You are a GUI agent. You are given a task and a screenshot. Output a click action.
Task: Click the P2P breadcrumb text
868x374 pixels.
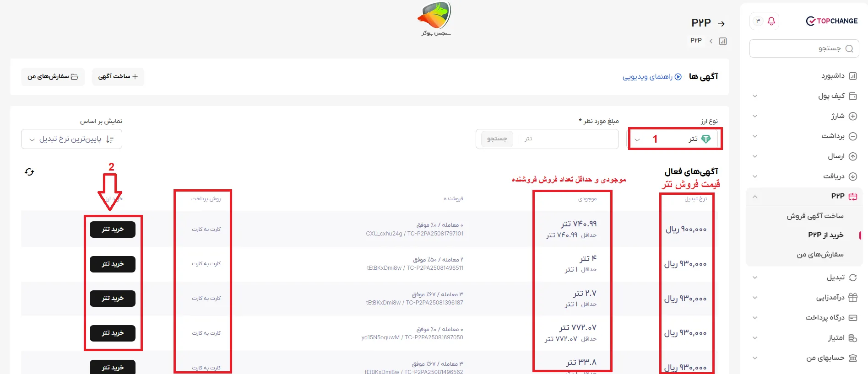[696, 41]
